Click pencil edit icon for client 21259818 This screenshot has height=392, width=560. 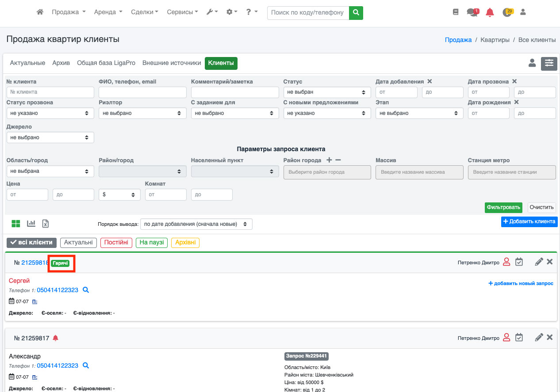pos(538,262)
